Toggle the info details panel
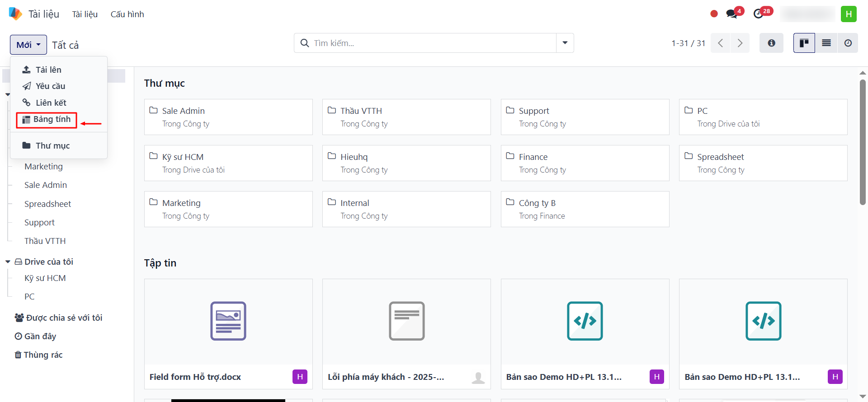 point(771,43)
